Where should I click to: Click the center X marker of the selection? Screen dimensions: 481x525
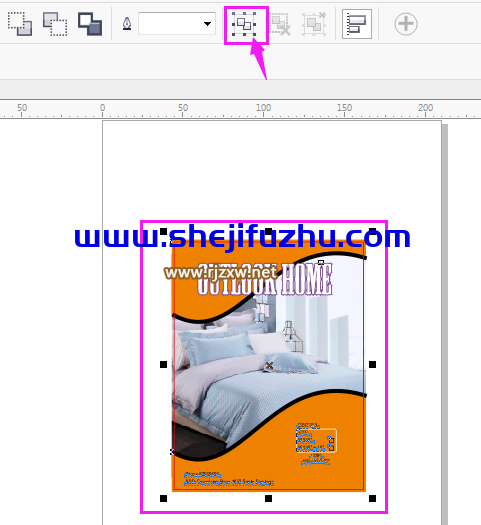click(x=269, y=365)
